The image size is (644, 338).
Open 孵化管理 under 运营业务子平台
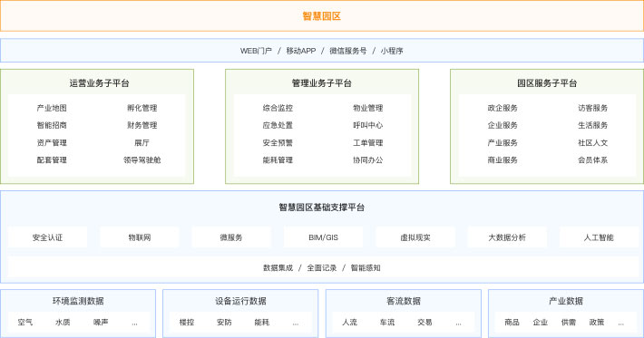[x=142, y=108]
